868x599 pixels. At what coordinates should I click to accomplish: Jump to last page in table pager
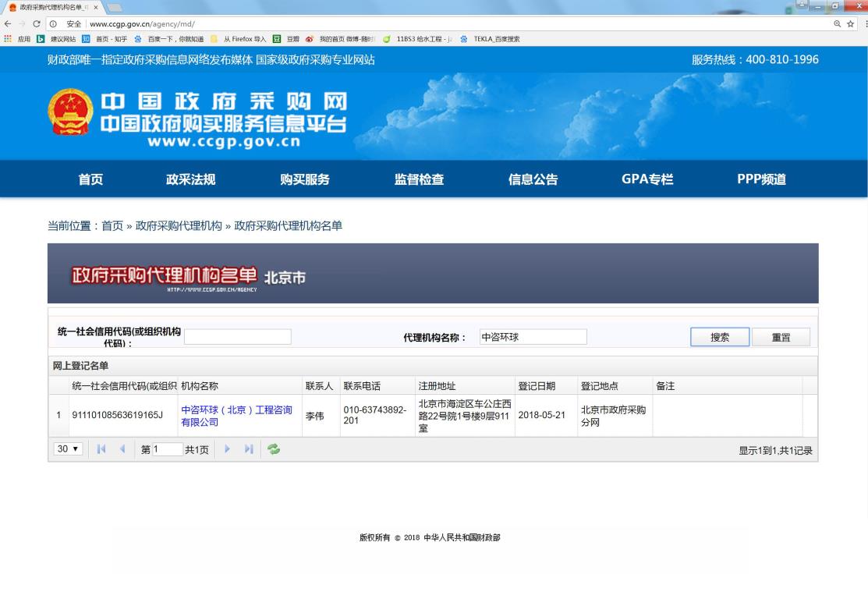point(248,449)
